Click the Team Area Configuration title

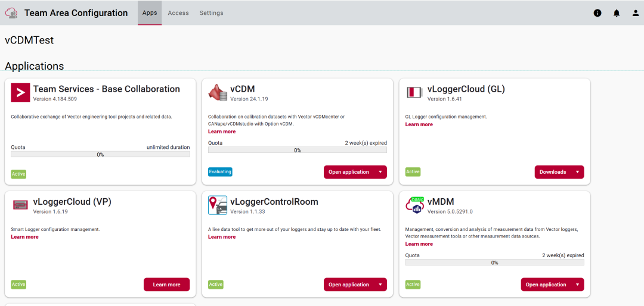pyautogui.click(x=76, y=13)
